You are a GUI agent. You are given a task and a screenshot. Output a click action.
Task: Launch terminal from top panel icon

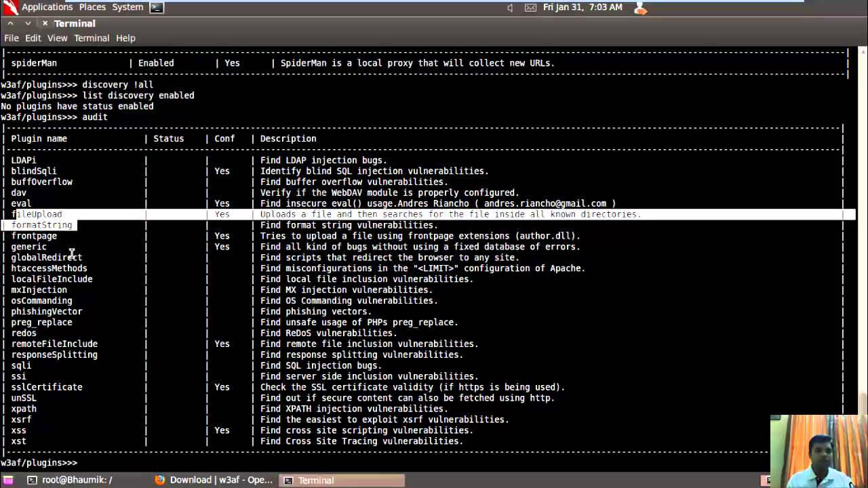click(x=156, y=7)
